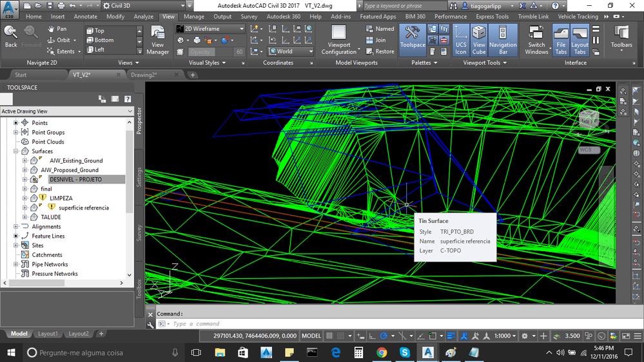Toggle the File Tabs interface button
644x362 pixels.
561,40
